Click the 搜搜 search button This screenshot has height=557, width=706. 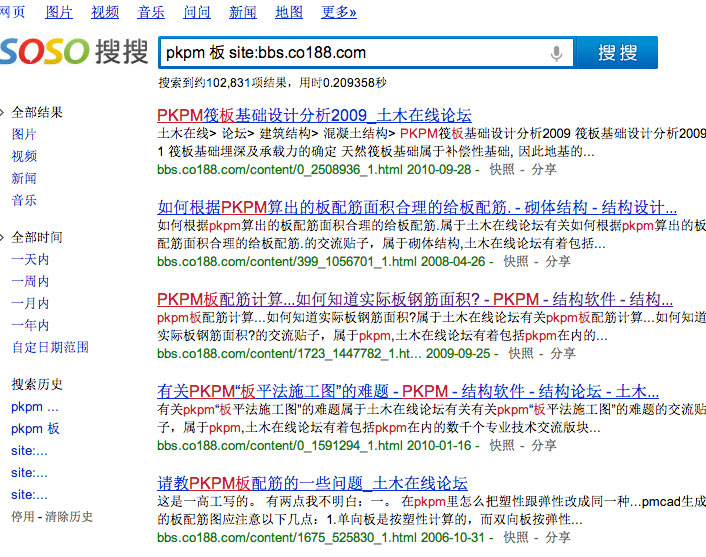(617, 53)
